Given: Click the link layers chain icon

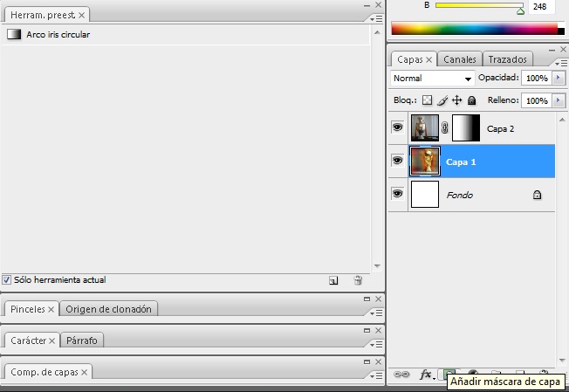Looking at the screenshot, I should coord(401,374).
